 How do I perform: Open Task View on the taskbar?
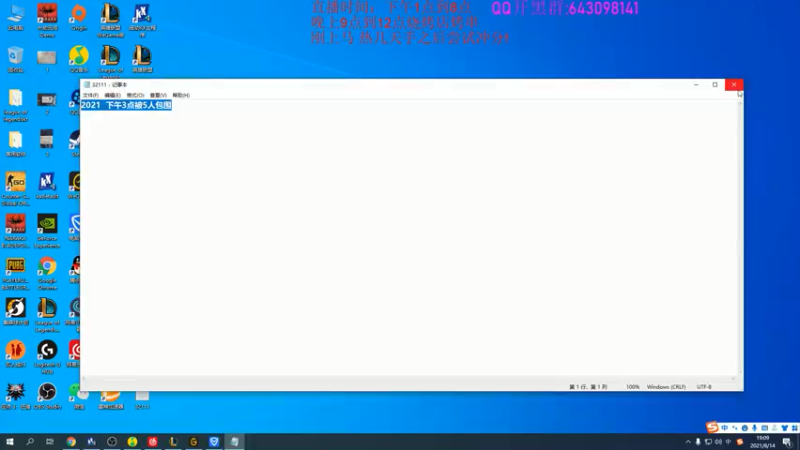pyautogui.click(x=49, y=441)
